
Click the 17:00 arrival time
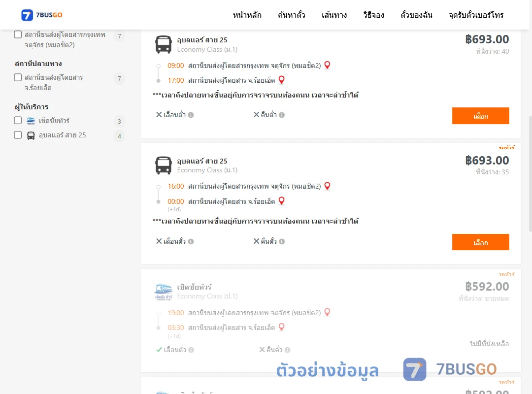click(x=176, y=80)
